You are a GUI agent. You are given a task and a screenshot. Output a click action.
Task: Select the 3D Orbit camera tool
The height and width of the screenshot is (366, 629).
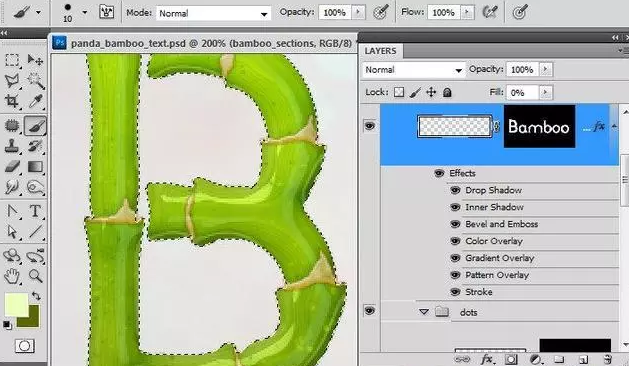[x=35, y=256]
